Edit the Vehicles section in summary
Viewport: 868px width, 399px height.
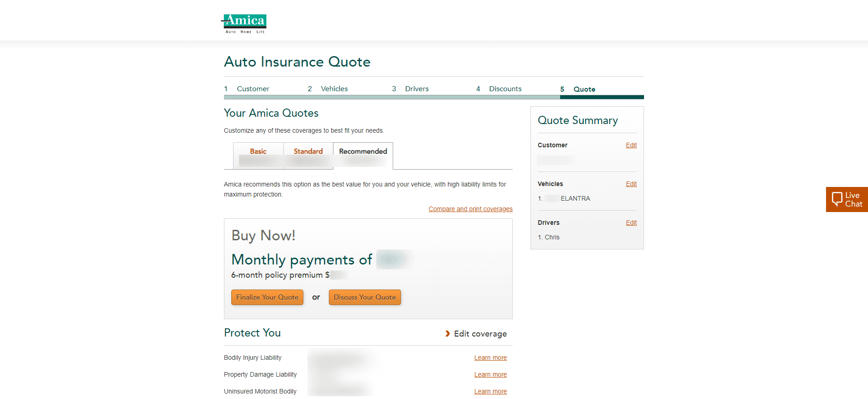click(x=631, y=184)
